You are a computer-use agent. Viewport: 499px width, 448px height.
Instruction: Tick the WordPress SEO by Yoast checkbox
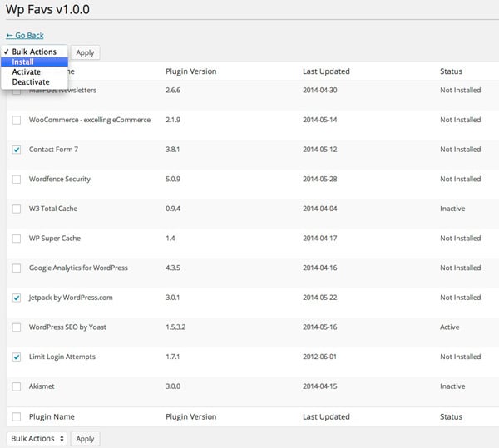[x=17, y=327]
